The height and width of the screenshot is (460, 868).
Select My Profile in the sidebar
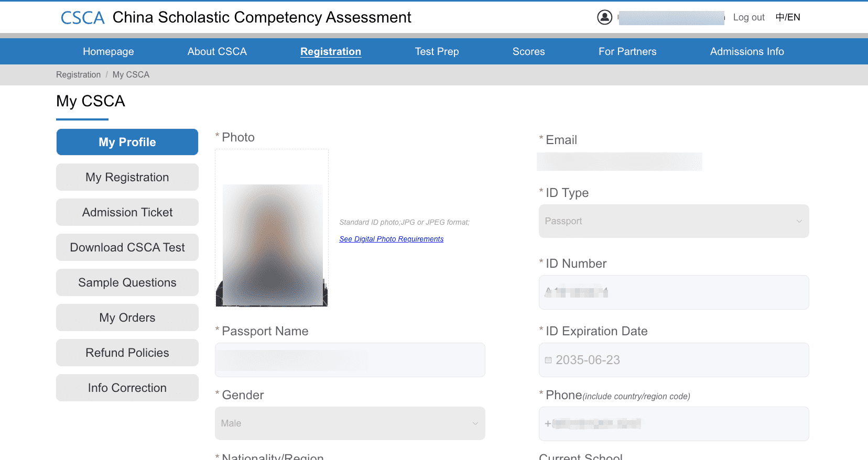127,142
